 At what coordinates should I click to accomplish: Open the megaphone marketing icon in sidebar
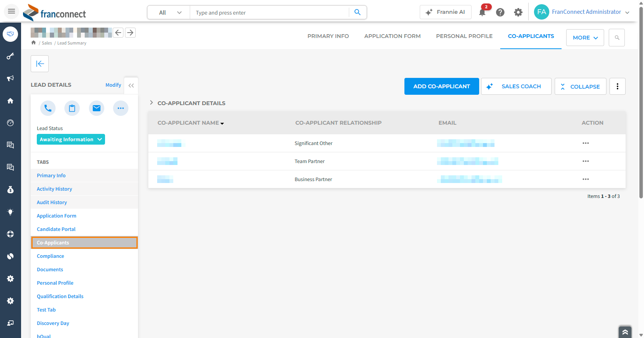[10, 79]
